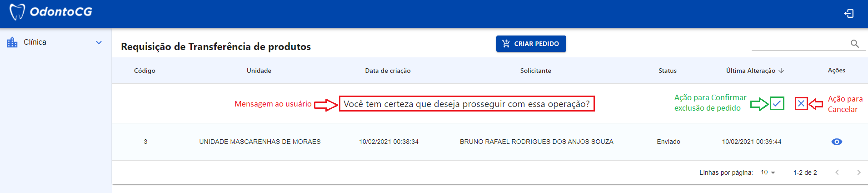868x193 pixels.
Task: Sort by Solicitante column header
Action: pyautogui.click(x=535, y=71)
